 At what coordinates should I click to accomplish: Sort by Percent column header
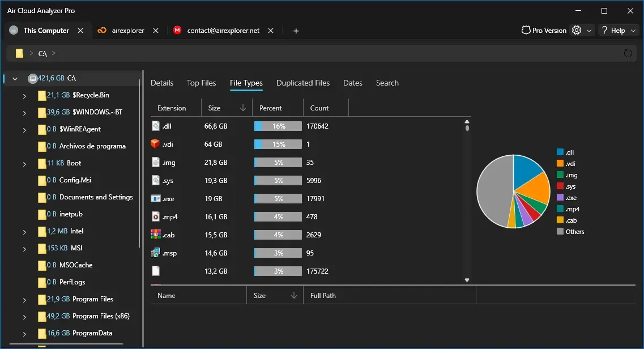point(278,108)
